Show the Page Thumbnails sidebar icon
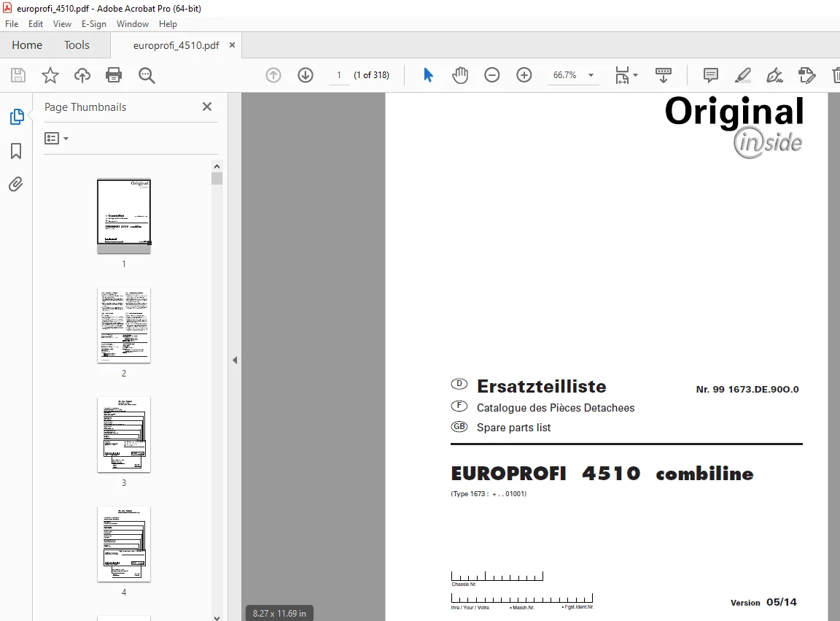Image resolution: width=840 pixels, height=621 pixels. (17, 116)
